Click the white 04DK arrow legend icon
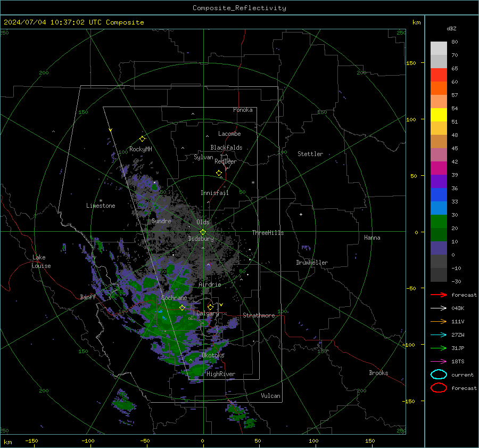Image resolution: width=479 pixels, height=448 pixels. [x=439, y=308]
